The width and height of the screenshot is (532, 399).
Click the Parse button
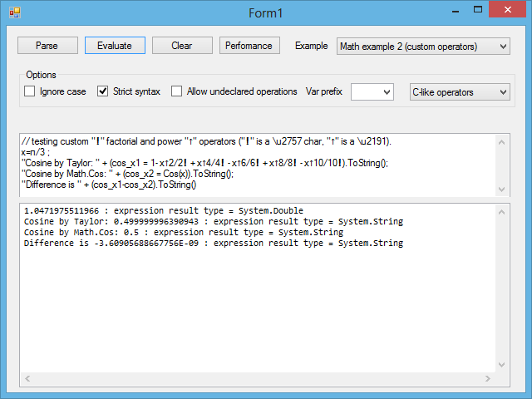[x=47, y=46]
